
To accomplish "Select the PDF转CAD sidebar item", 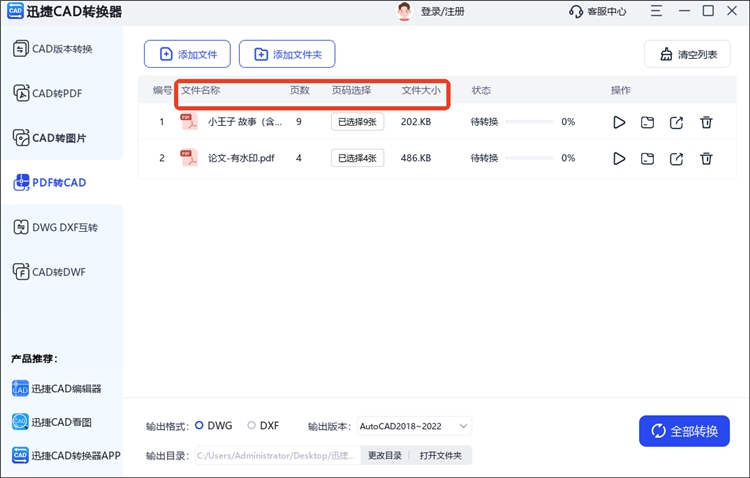I will pyautogui.click(x=50, y=182).
